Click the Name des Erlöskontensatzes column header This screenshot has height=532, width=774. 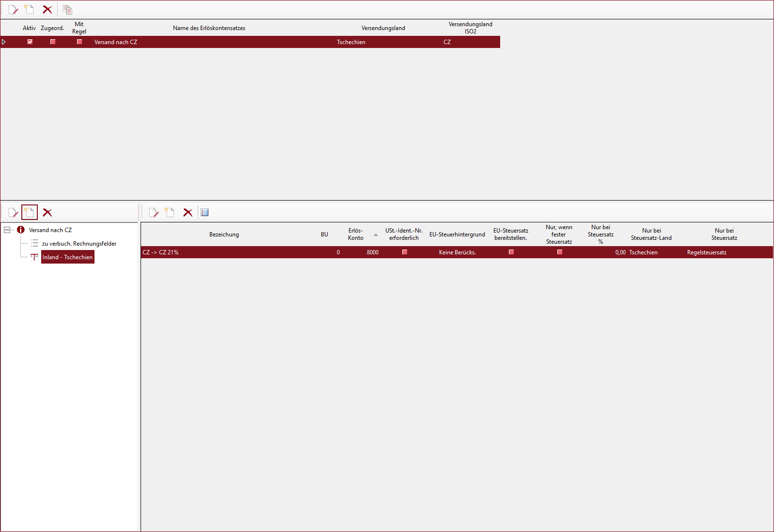[x=209, y=28]
